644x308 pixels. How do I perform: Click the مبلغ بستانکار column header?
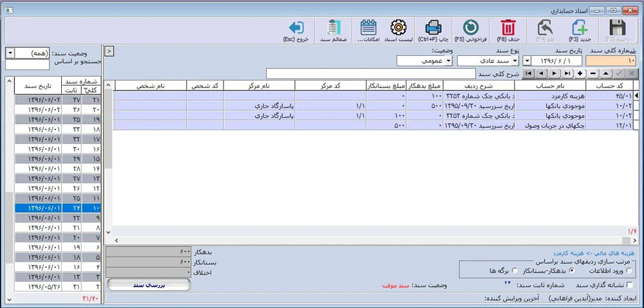tap(386, 85)
